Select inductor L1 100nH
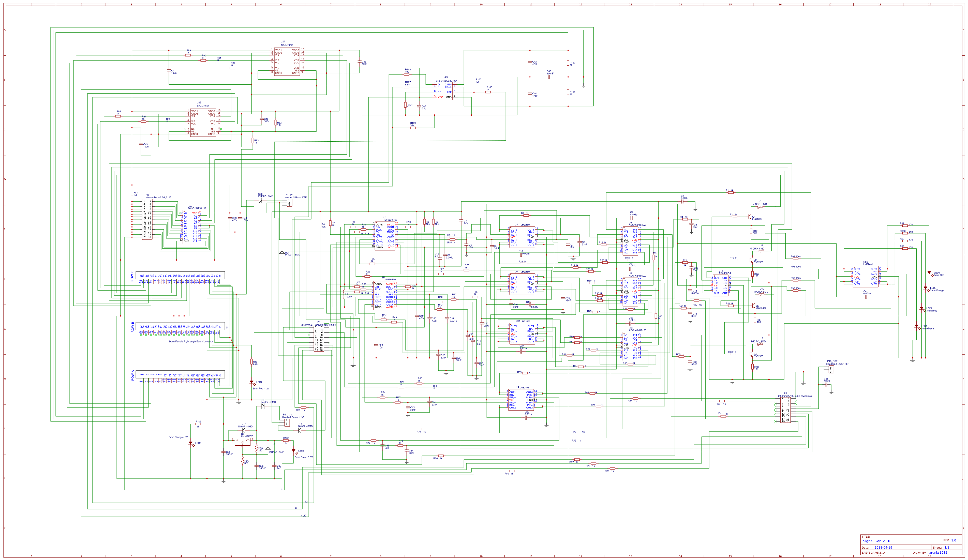The height and width of the screenshot is (560, 968). [x=344, y=294]
